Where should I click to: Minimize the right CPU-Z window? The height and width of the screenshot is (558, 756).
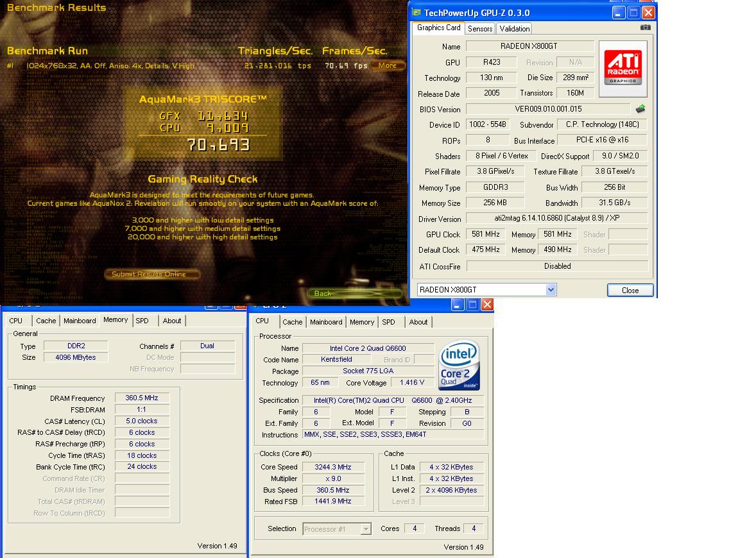pyautogui.click(x=458, y=305)
